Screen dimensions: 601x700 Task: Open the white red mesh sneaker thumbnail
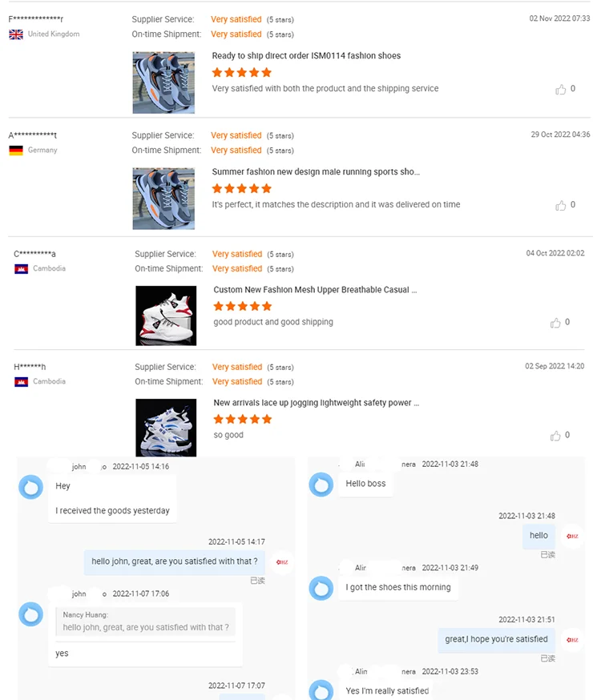click(x=166, y=316)
